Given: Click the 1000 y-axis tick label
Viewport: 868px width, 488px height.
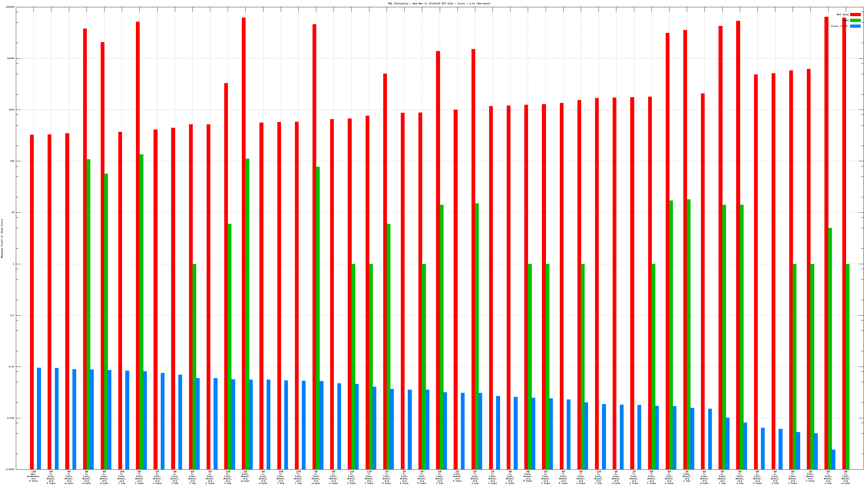Looking at the screenshot, I should coord(12,110).
